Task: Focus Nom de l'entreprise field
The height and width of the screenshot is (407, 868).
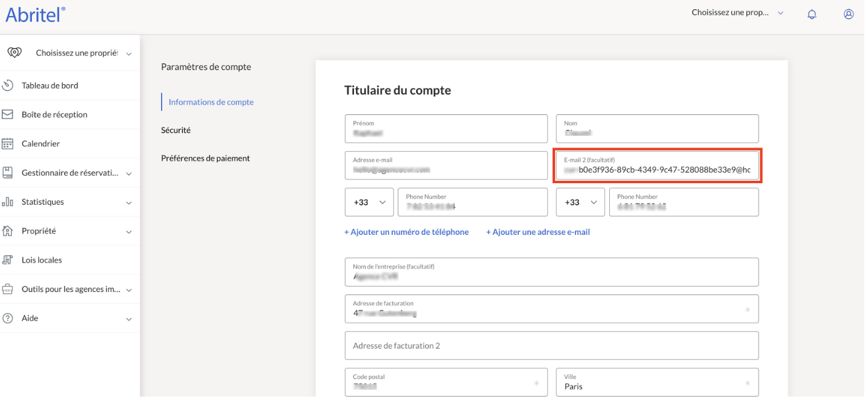Action: pos(551,272)
